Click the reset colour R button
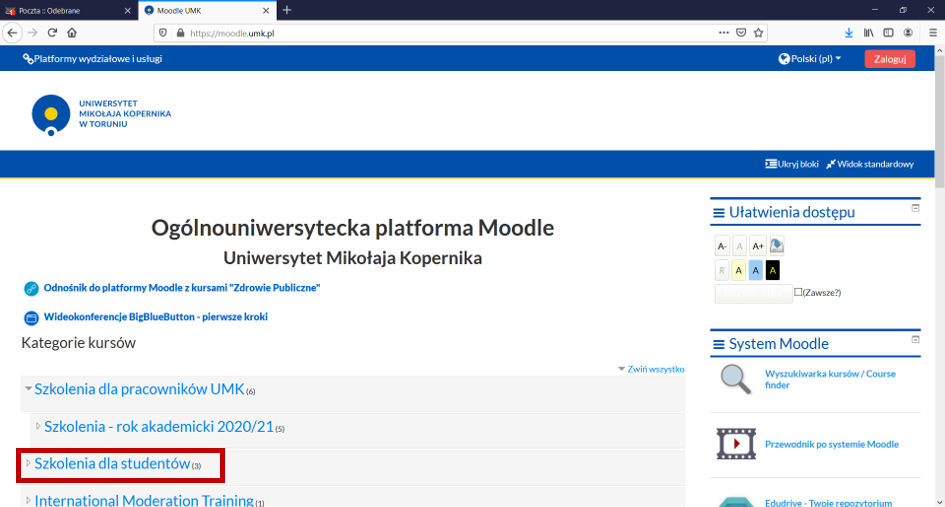This screenshot has height=507, width=945. pyautogui.click(x=722, y=271)
